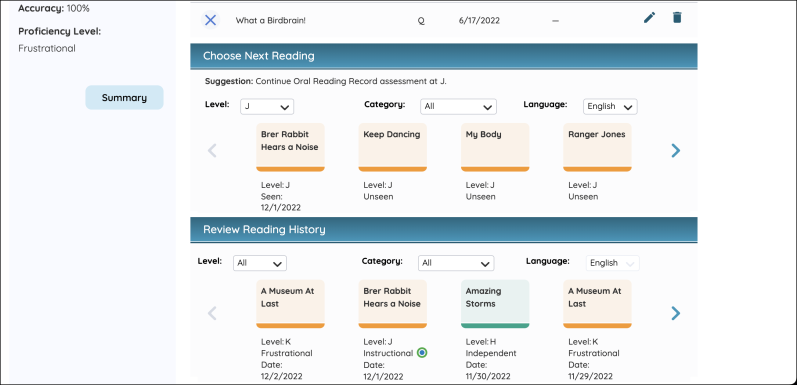Select the Ranger Jones book card
Screen dimensions: 797x385
[x=597, y=147]
